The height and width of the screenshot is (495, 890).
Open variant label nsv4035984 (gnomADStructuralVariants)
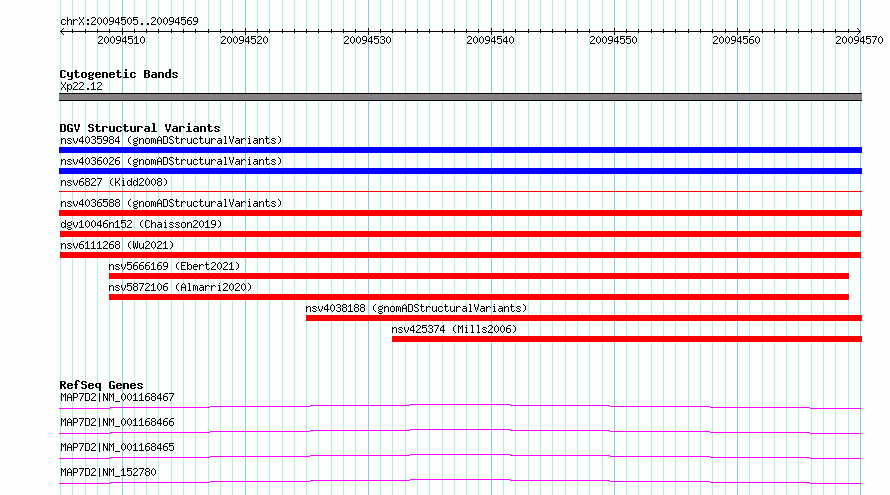(x=171, y=140)
